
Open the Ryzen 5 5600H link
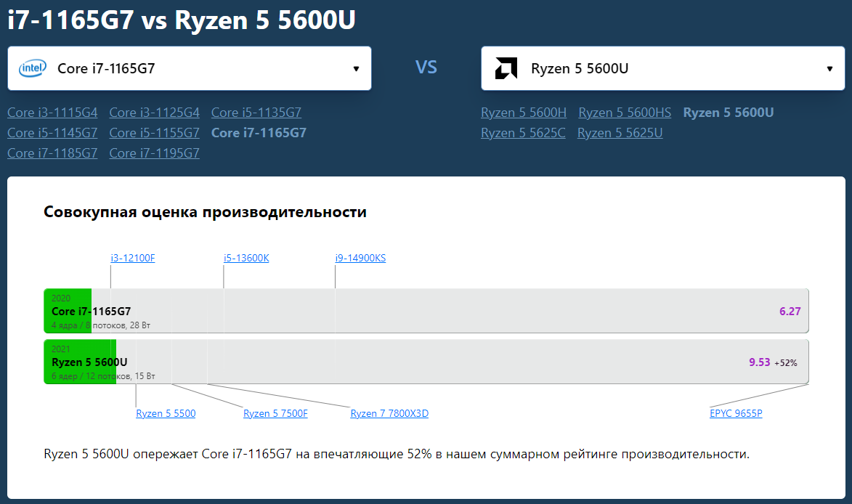(x=524, y=113)
